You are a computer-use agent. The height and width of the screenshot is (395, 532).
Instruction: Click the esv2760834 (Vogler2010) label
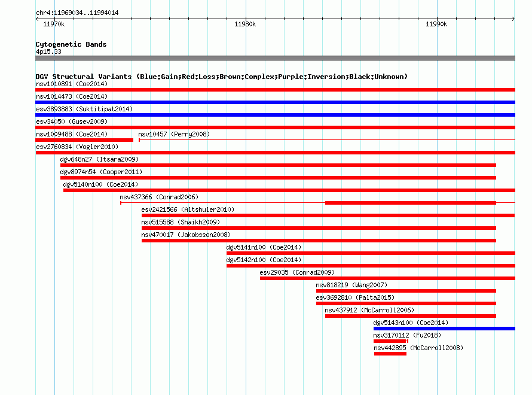(x=77, y=147)
